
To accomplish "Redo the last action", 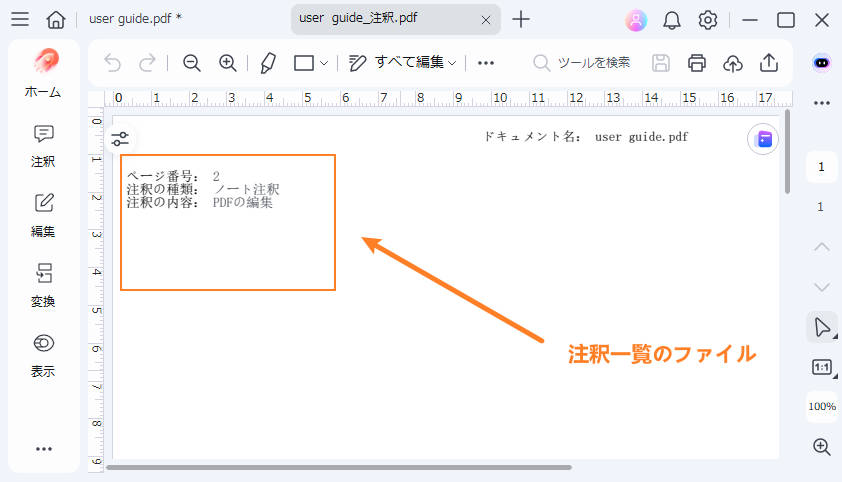I will point(147,63).
